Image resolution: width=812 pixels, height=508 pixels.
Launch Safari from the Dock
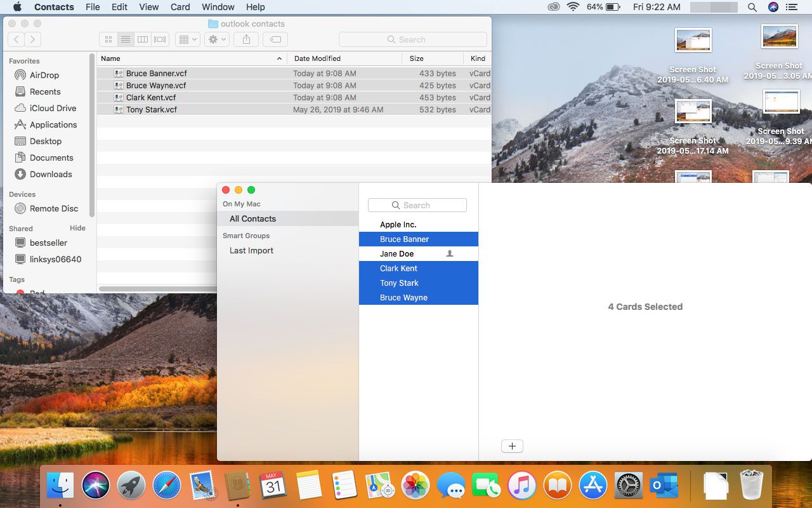point(167,486)
